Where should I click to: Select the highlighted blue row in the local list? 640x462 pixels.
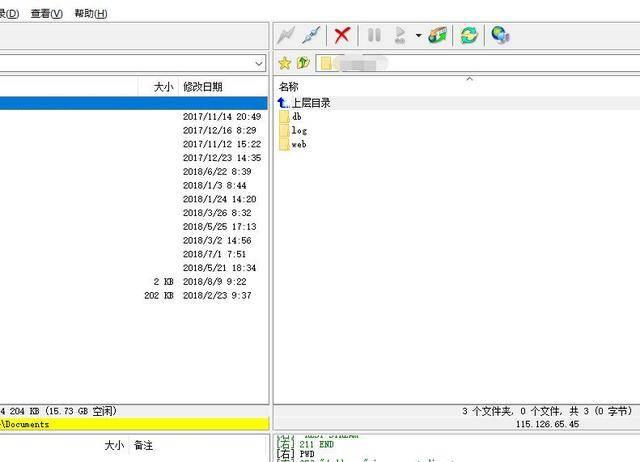click(133, 103)
